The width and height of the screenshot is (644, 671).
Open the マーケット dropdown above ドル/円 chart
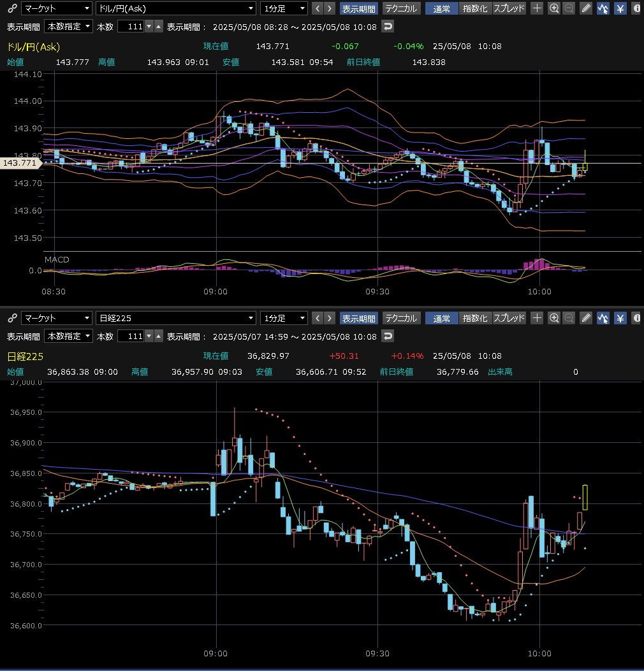(57, 8)
